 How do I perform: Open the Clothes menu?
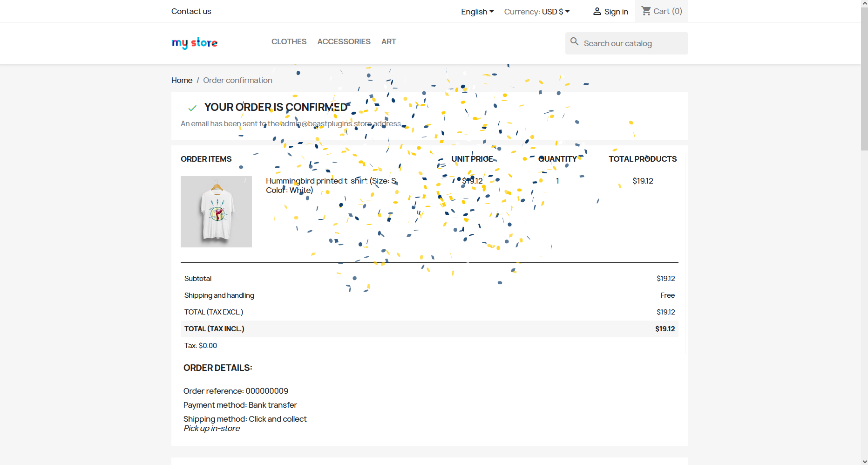[289, 41]
